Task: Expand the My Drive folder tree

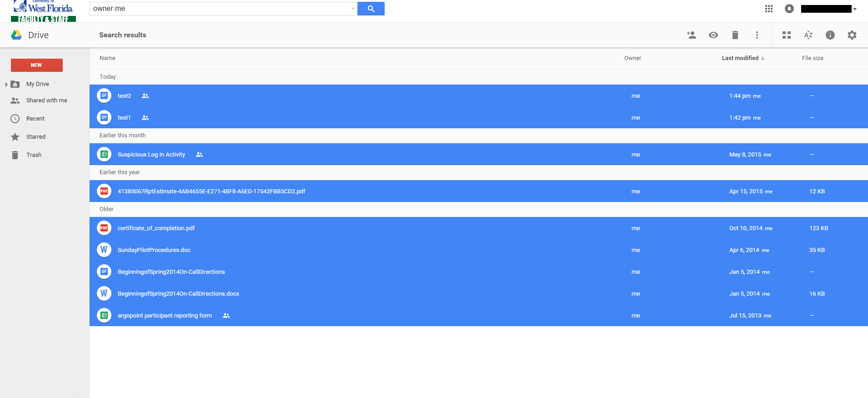Action: pyautogui.click(x=6, y=84)
